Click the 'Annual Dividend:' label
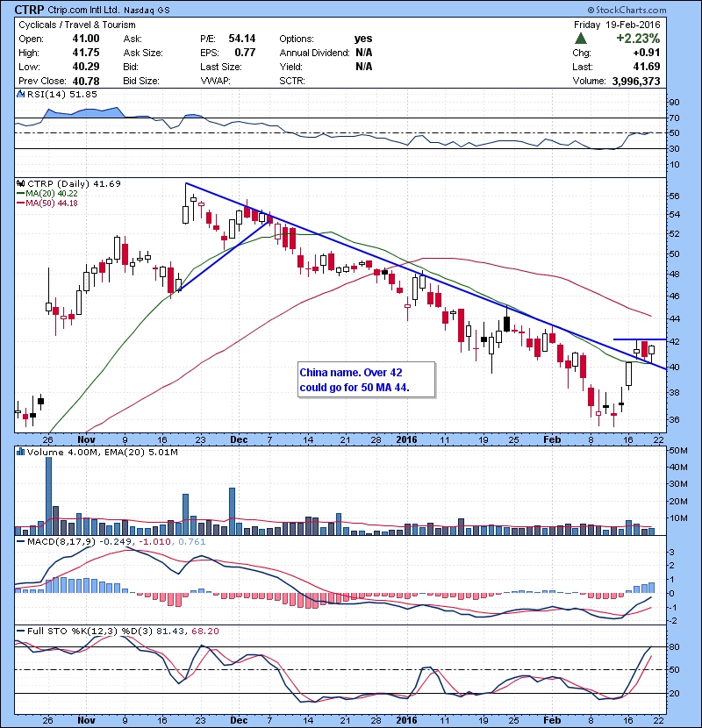Viewport: 702px width, 728px height. tap(314, 53)
